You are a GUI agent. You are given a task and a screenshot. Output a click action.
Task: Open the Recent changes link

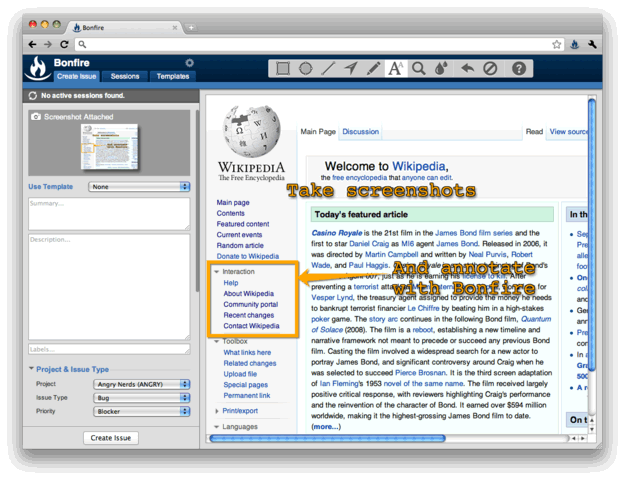click(x=250, y=315)
